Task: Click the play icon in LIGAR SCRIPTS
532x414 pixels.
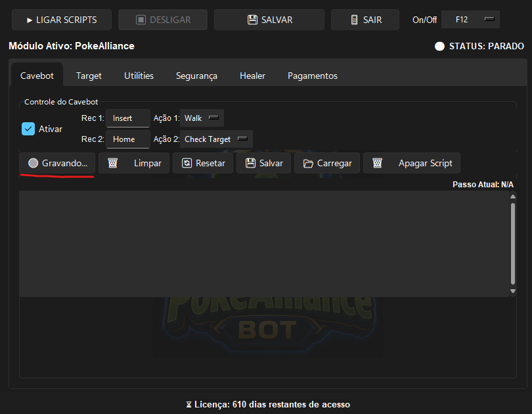Action: [x=30, y=20]
